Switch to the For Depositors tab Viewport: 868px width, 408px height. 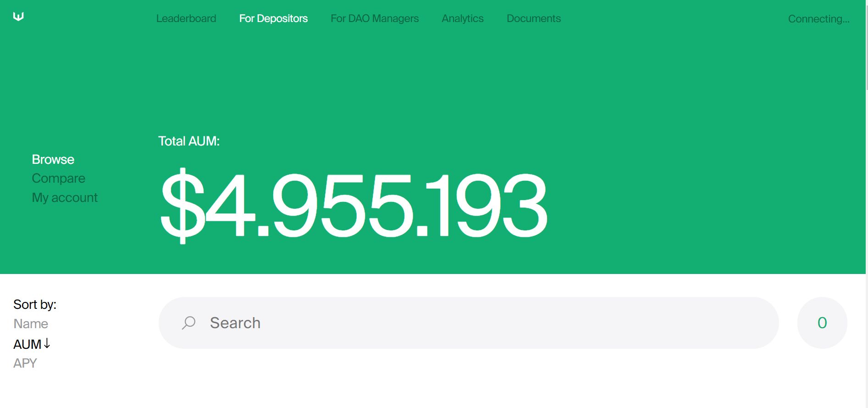coord(273,18)
